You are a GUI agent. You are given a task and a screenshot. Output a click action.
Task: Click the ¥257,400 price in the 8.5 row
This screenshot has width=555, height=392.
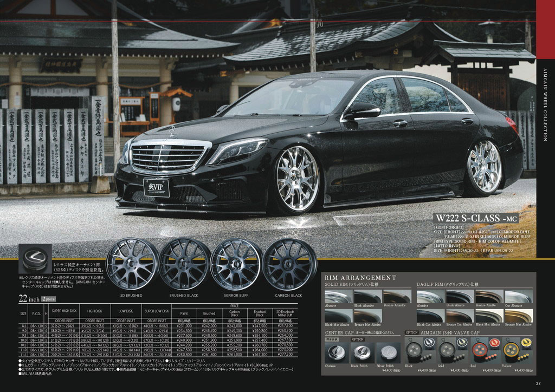(x=285, y=326)
